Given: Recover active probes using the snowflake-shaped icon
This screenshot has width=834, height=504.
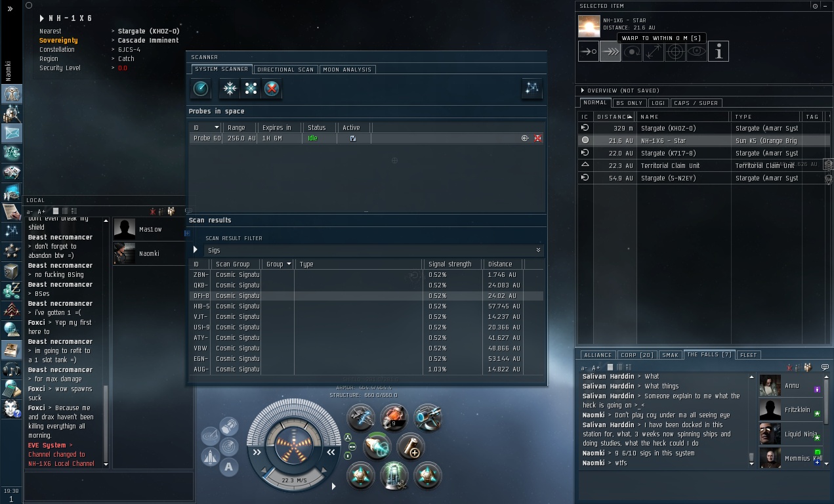Looking at the screenshot, I should pos(230,88).
